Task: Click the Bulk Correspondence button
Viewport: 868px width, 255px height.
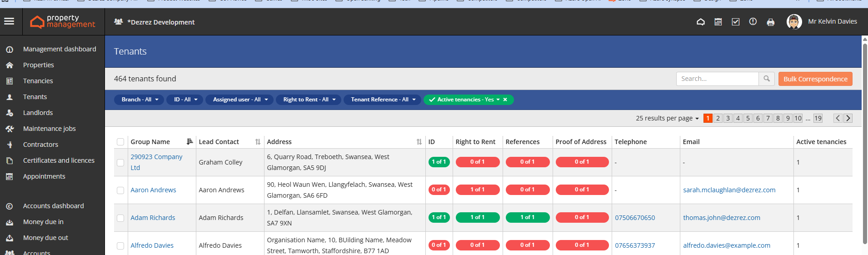Action: point(815,79)
